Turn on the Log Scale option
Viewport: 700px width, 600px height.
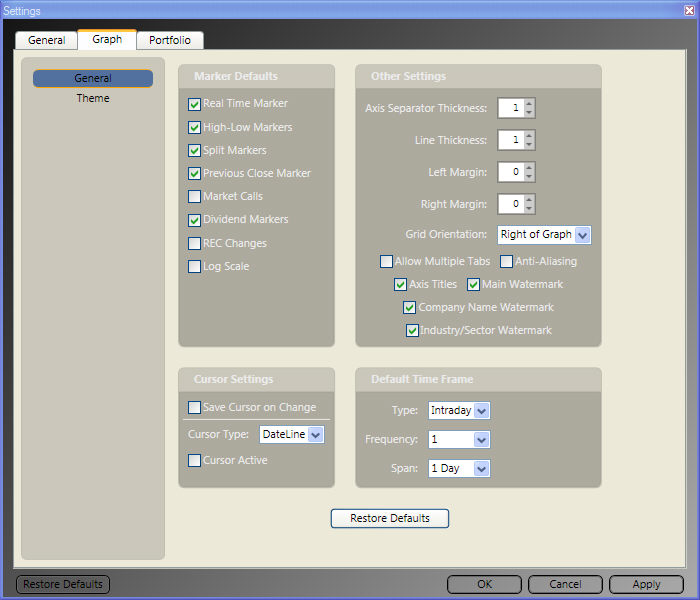195,267
